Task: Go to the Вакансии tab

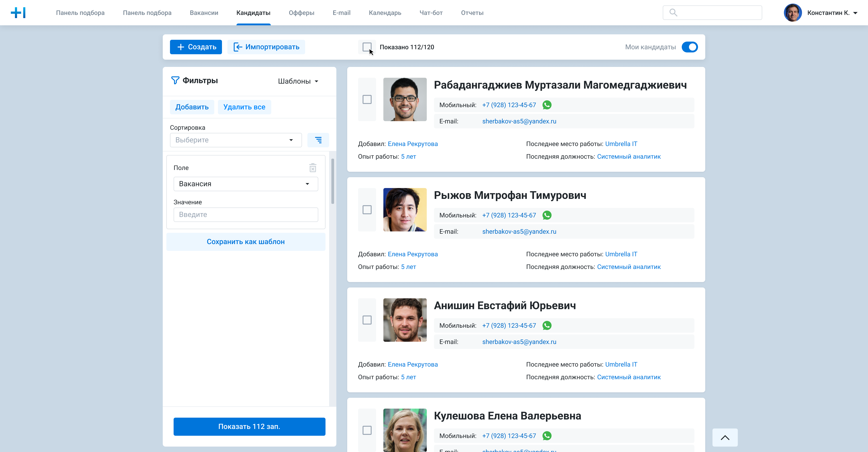Action: tap(204, 13)
